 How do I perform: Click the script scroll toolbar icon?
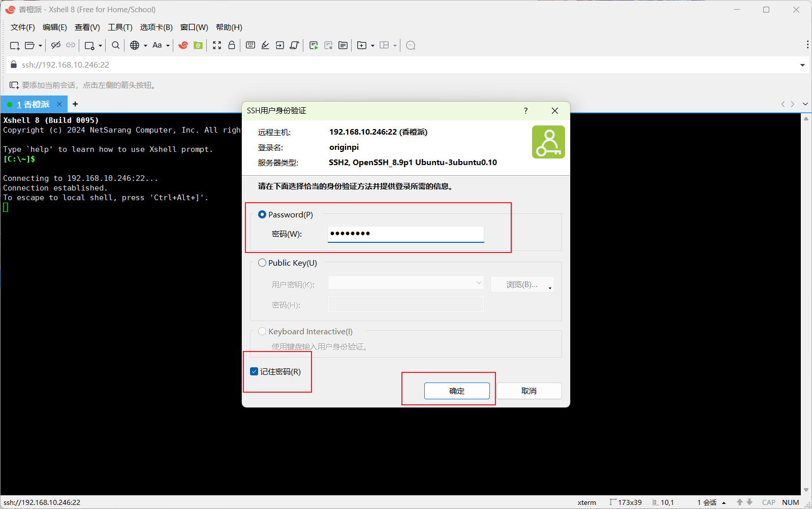pyautogui.click(x=294, y=45)
